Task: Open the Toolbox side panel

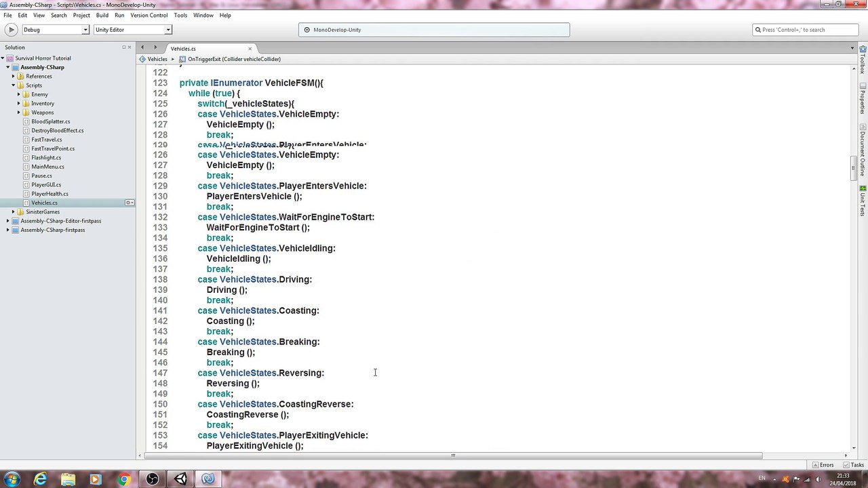Action: [863, 60]
